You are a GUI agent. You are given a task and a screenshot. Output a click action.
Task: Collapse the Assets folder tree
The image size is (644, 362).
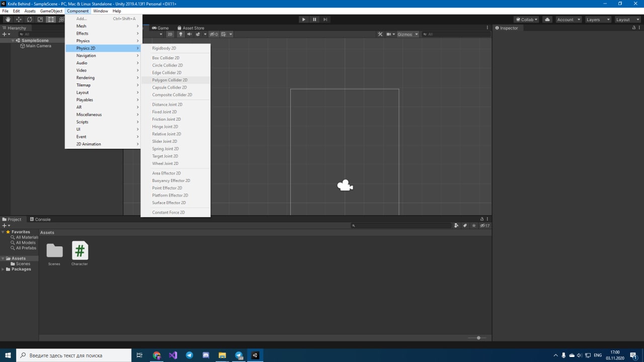tap(3, 258)
